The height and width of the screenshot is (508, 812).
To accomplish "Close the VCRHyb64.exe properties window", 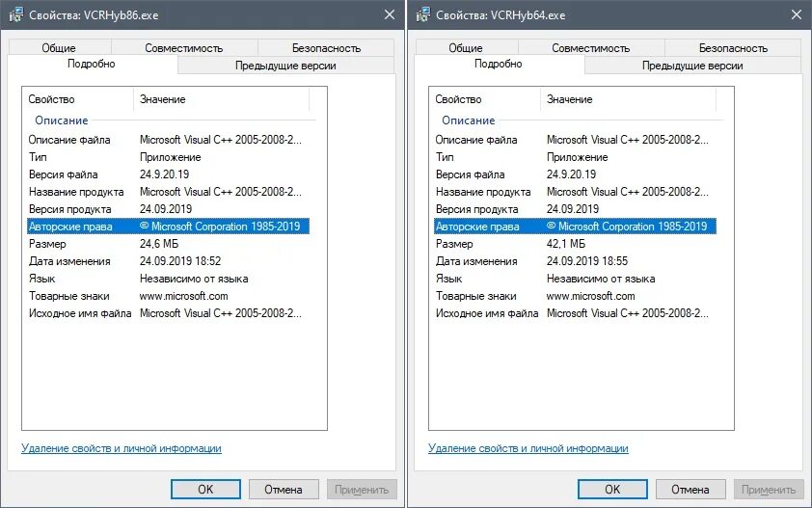I will point(796,14).
